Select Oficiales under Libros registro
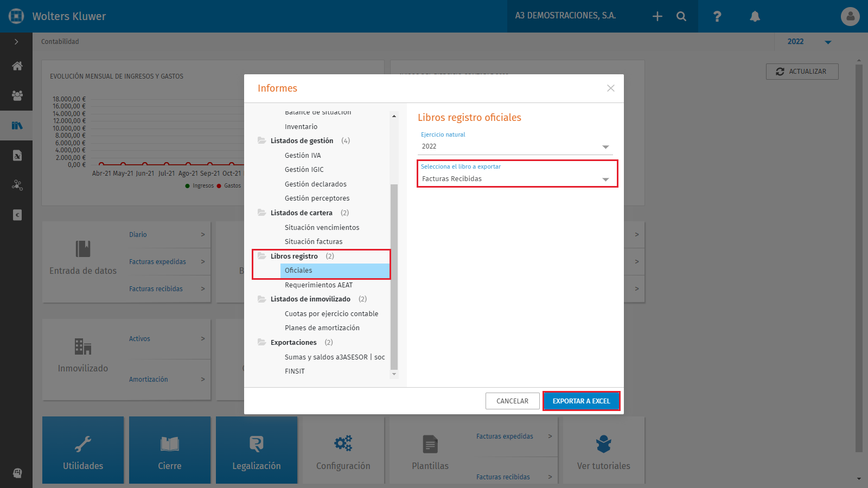The height and width of the screenshot is (488, 868). pos(335,270)
